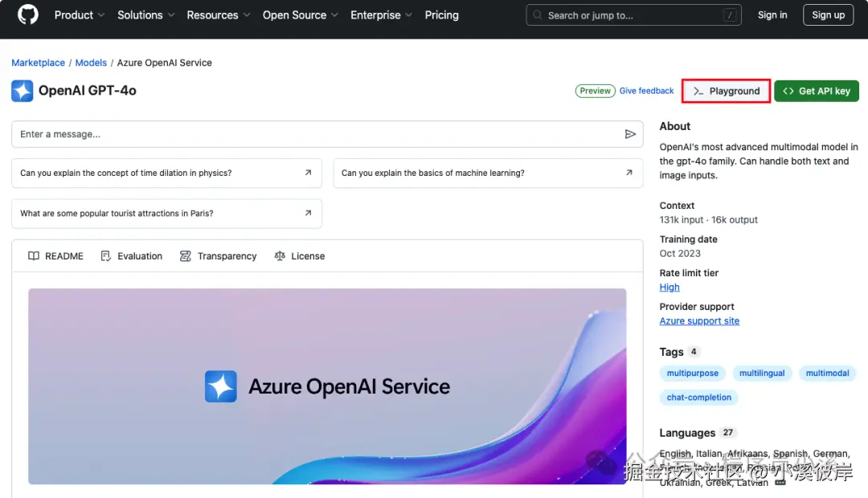This screenshot has height=498, width=868.
Task: Expand the Product dropdown menu
Action: click(80, 15)
